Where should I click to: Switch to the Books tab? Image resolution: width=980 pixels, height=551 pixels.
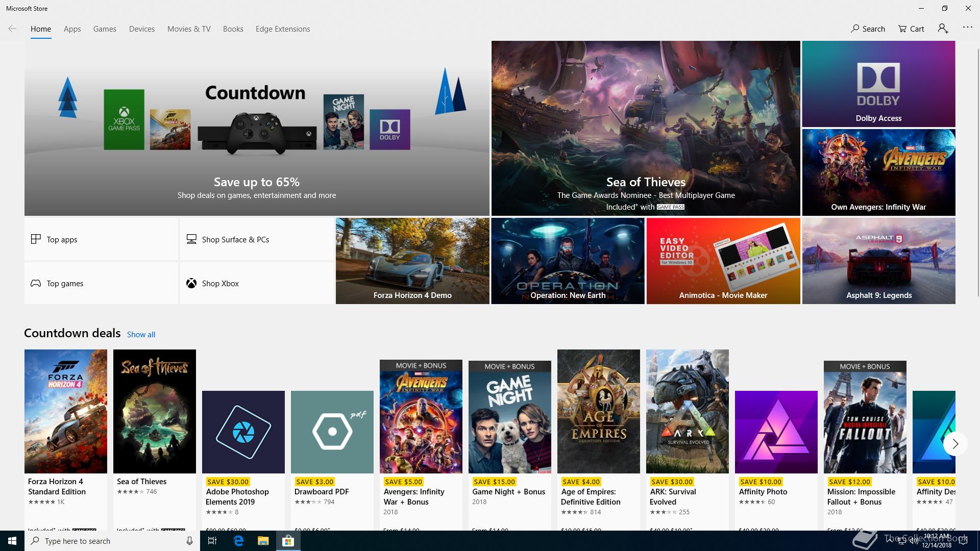coord(233,29)
